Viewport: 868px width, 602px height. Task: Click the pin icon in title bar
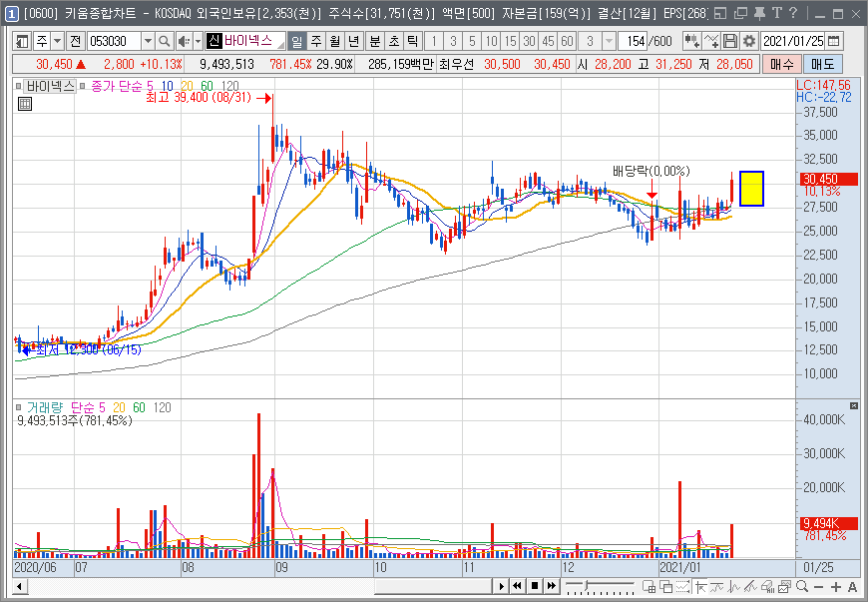759,13
